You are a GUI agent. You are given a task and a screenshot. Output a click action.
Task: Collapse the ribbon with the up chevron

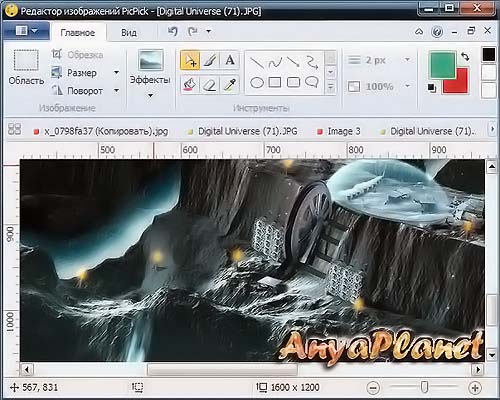click(419, 32)
